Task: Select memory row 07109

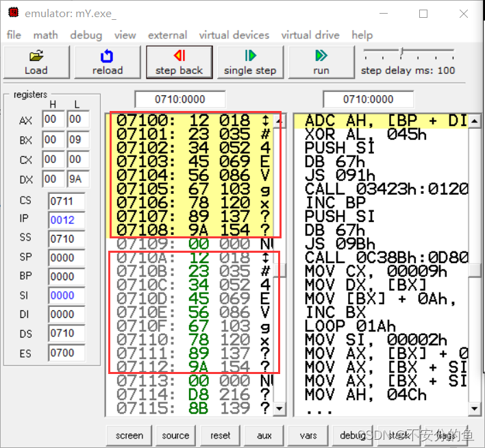Action: [191, 244]
